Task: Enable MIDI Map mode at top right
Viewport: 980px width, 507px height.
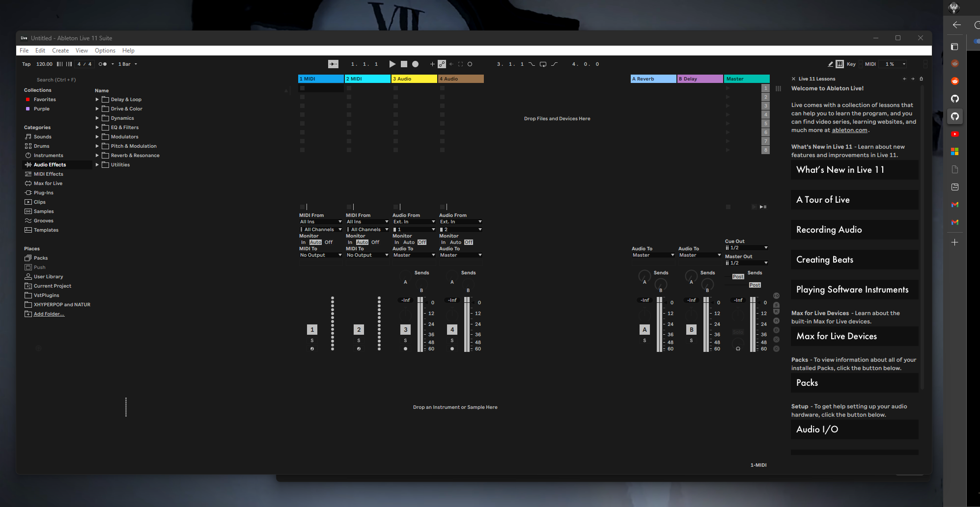Action: pos(869,64)
